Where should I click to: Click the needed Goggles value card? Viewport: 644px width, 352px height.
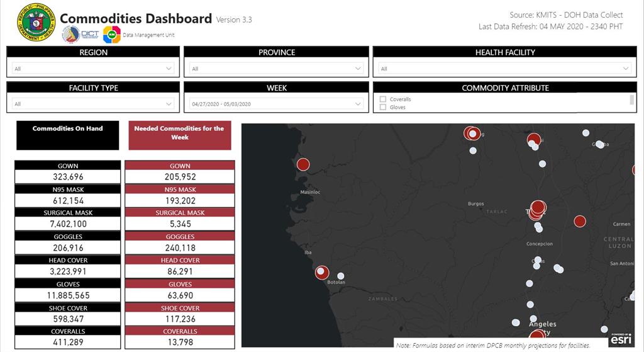180,248
